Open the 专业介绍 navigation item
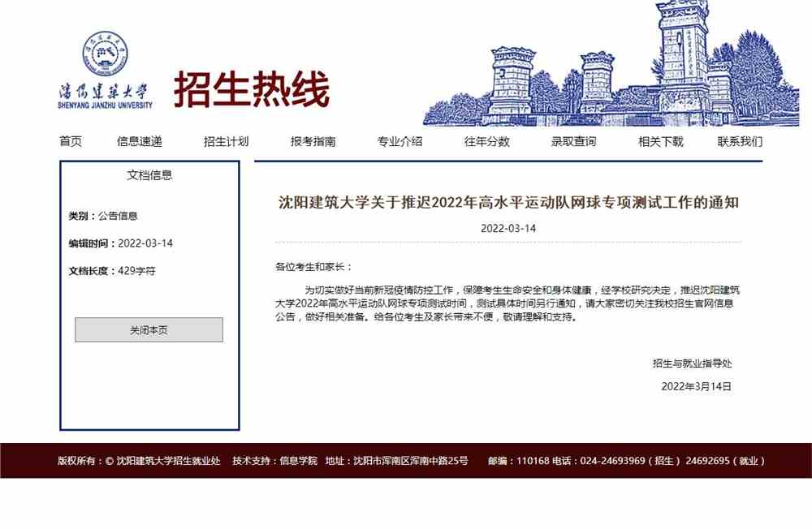This screenshot has width=812, height=529. (x=400, y=141)
